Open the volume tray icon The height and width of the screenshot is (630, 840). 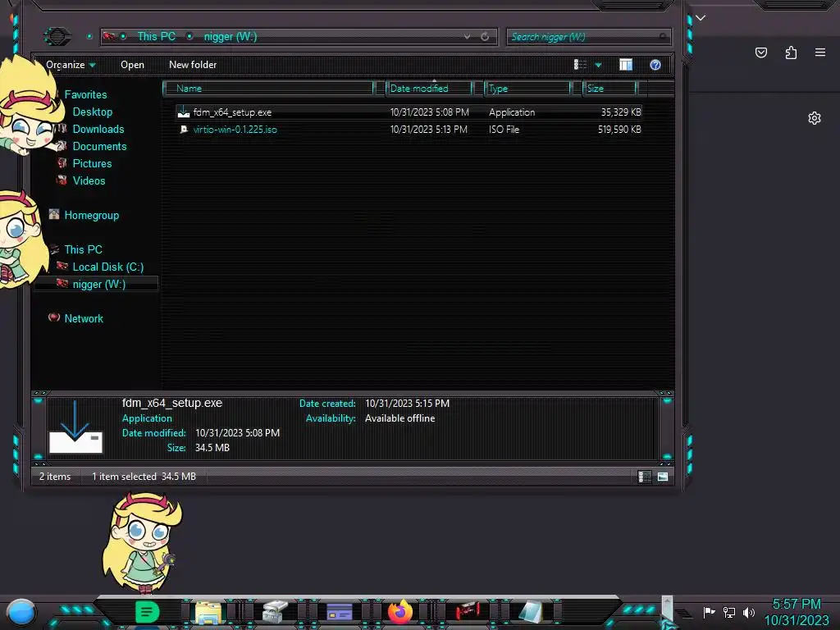tap(749, 612)
